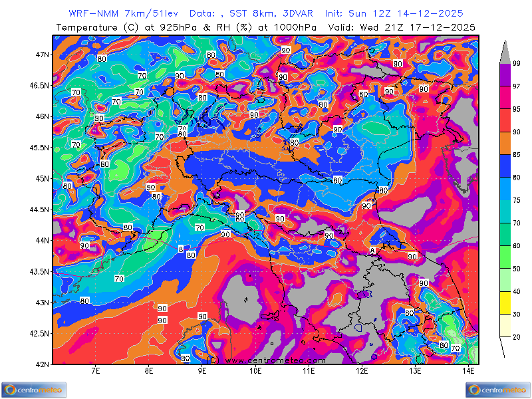Pick the dark blue legend swatch between 85 and 80
Viewport: 532px width, 399px height.
505,167
